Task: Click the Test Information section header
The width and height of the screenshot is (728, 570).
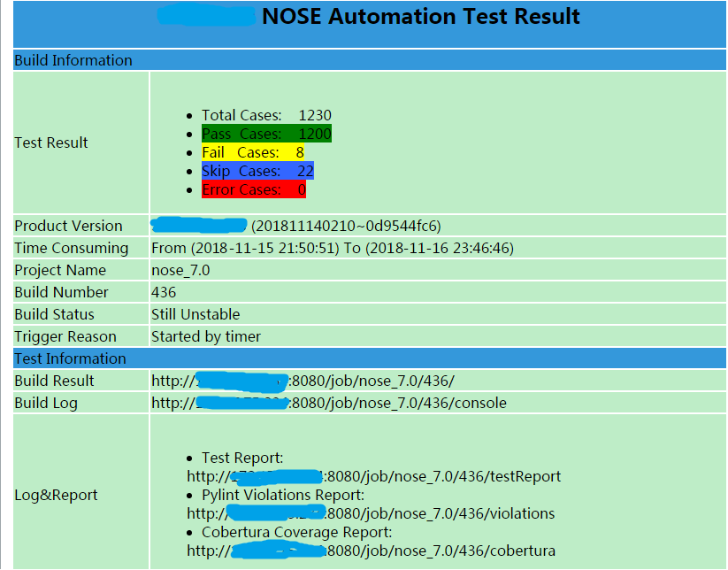Action: pos(70,358)
